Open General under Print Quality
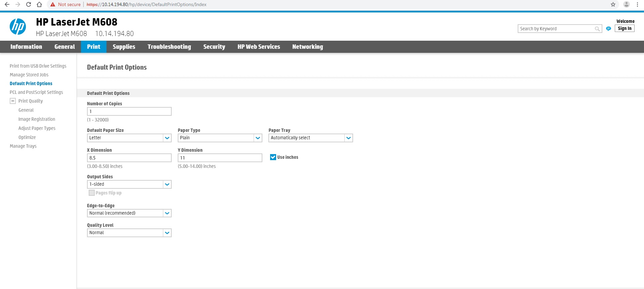This screenshot has height=289, width=644. coord(26,110)
